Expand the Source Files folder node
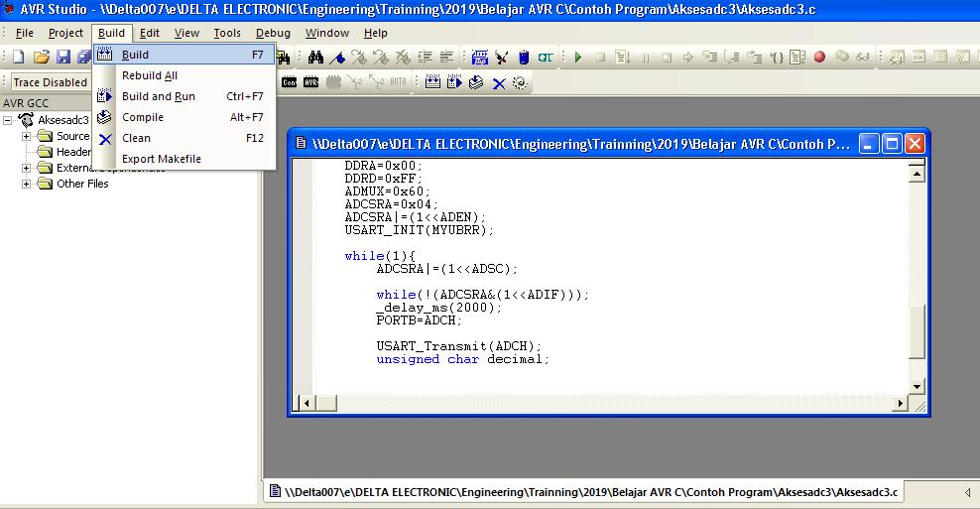Viewport: 980px width, 509px height. (27, 136)
